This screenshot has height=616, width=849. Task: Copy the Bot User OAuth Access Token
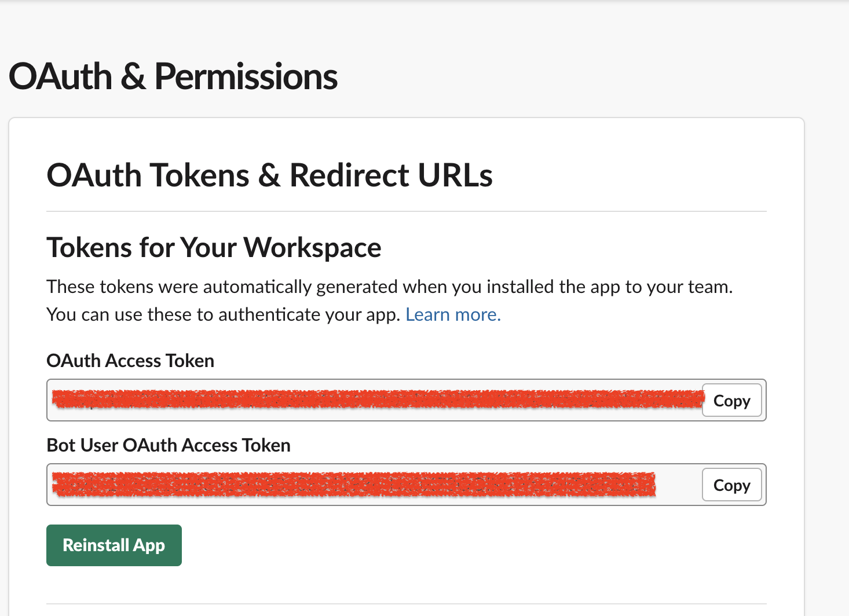point(731,485)
